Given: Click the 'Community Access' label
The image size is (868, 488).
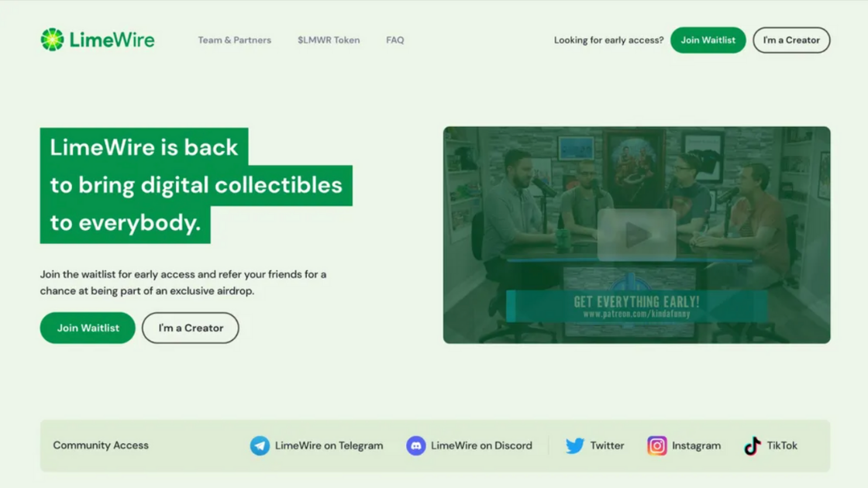Looking at the screenshot, I should click(101, 445).
